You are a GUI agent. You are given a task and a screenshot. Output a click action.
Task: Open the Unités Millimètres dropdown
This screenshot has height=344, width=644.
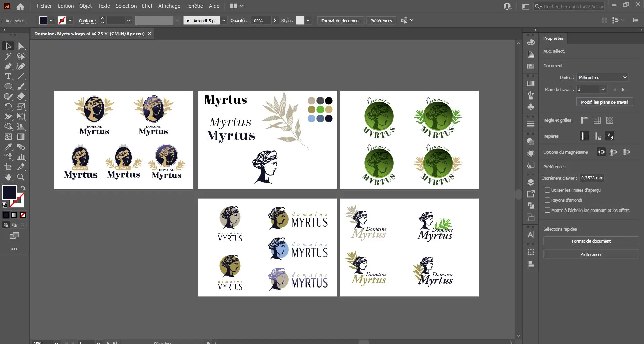coord(602,77)
